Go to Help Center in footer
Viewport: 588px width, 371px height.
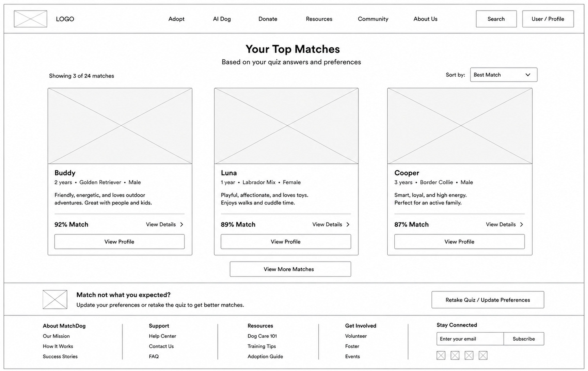162,336
